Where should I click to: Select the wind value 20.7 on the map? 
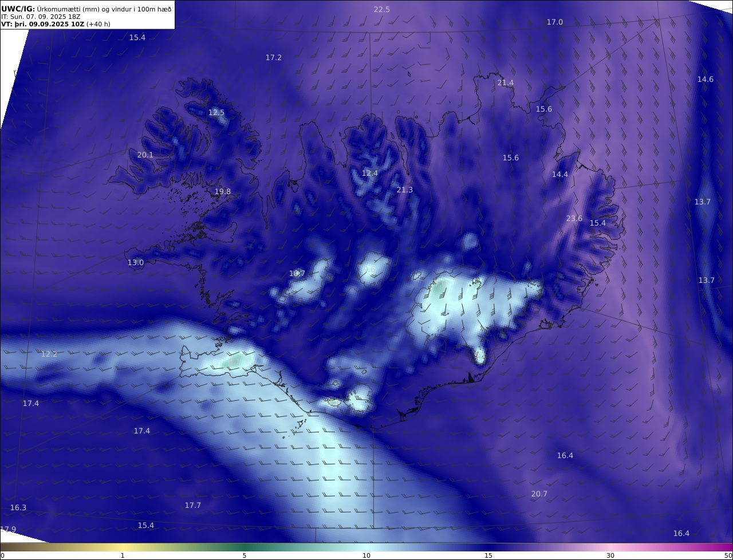[539, 494]
